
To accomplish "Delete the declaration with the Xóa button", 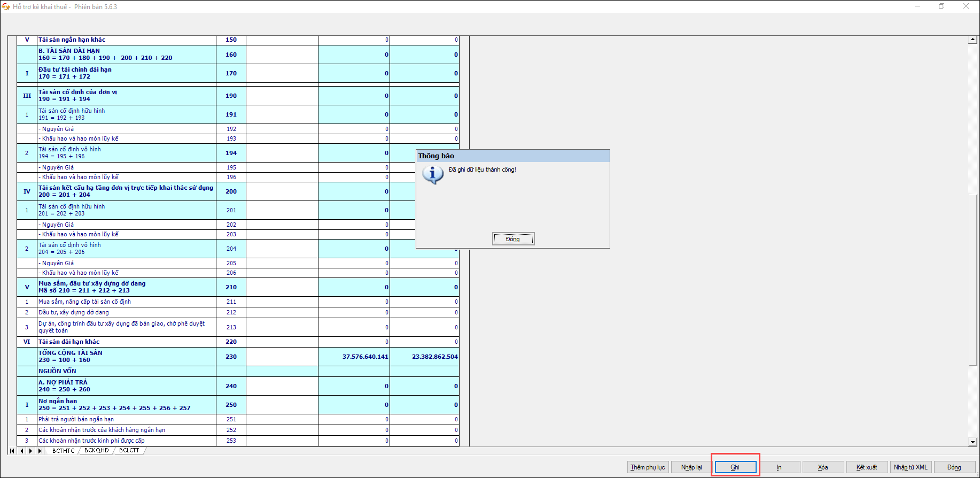I will 823,467.
